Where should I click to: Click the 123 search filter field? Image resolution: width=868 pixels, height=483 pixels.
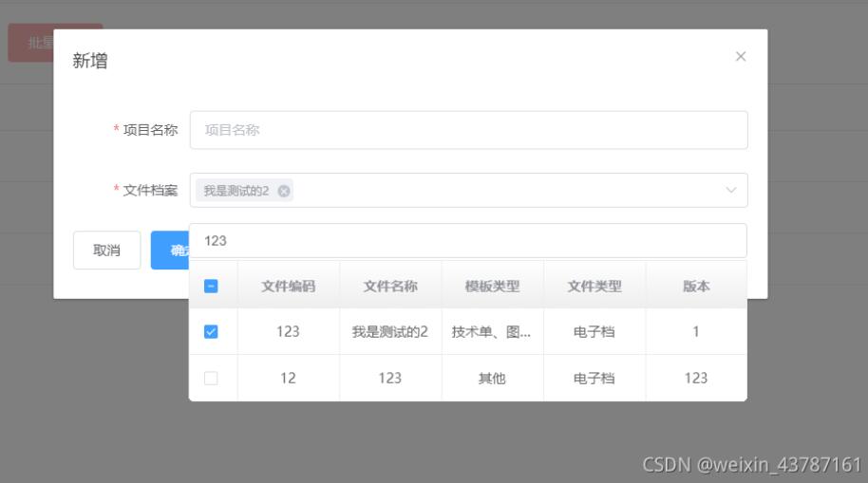(468, 241)
